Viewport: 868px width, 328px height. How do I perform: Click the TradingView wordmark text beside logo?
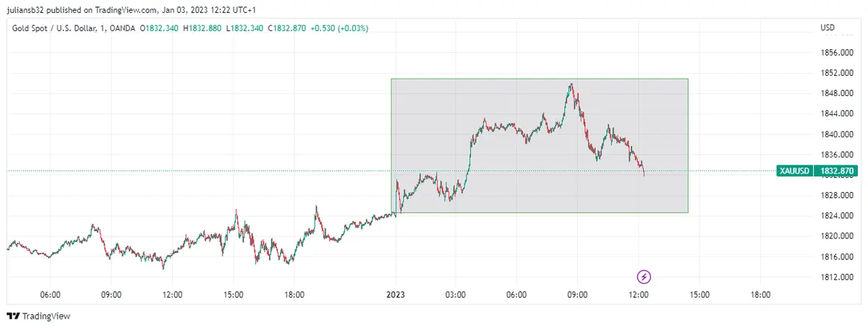[46, 316]
